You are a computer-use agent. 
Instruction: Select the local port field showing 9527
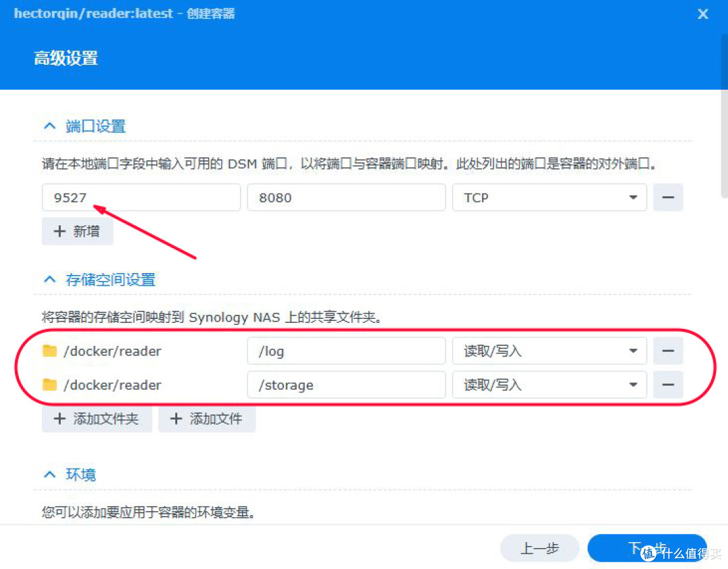pyautogui.click(x=140, y=198)
